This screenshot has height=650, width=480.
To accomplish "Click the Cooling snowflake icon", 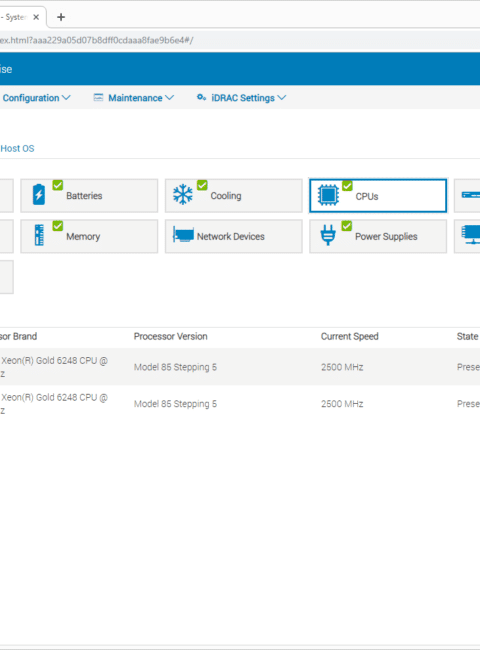I will pos(183,195).
